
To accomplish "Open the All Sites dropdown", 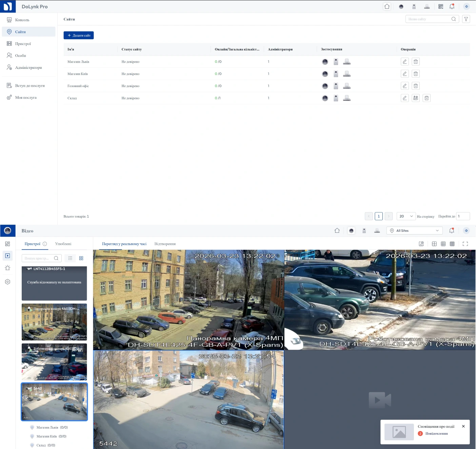I will pos(414,230).
